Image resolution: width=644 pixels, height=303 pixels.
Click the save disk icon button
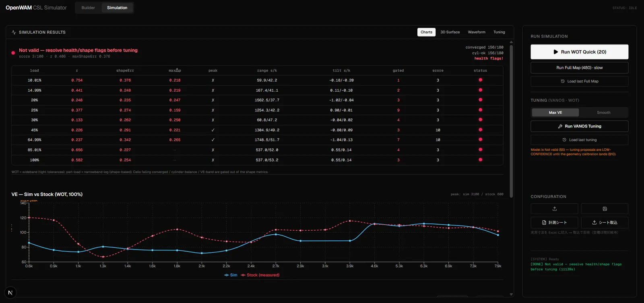(605, 209)
